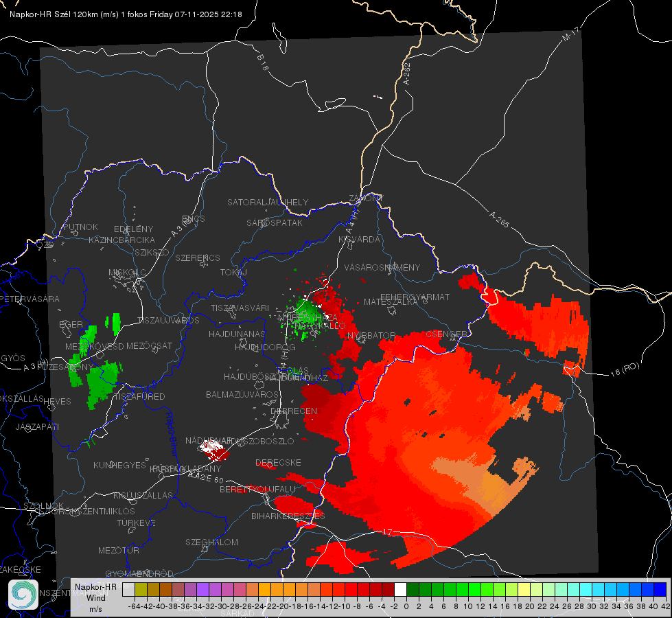Click the KISVÁRDA label

point(360,240)
